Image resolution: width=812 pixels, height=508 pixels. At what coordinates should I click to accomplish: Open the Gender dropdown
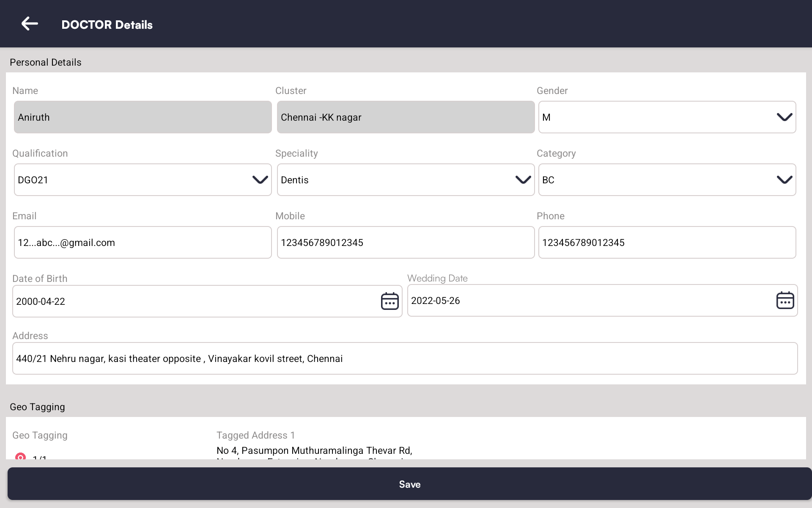click(785, 117)
